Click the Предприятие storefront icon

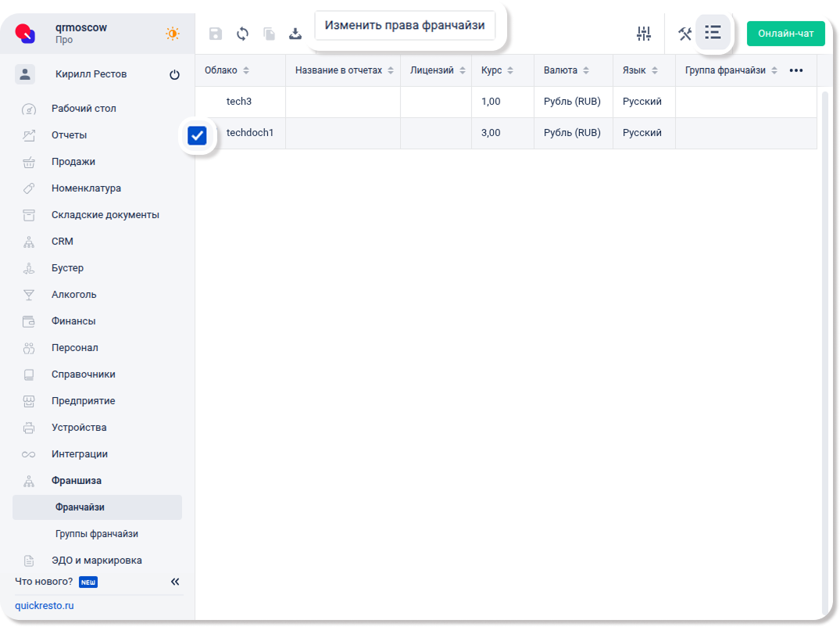tap(29, 401)
